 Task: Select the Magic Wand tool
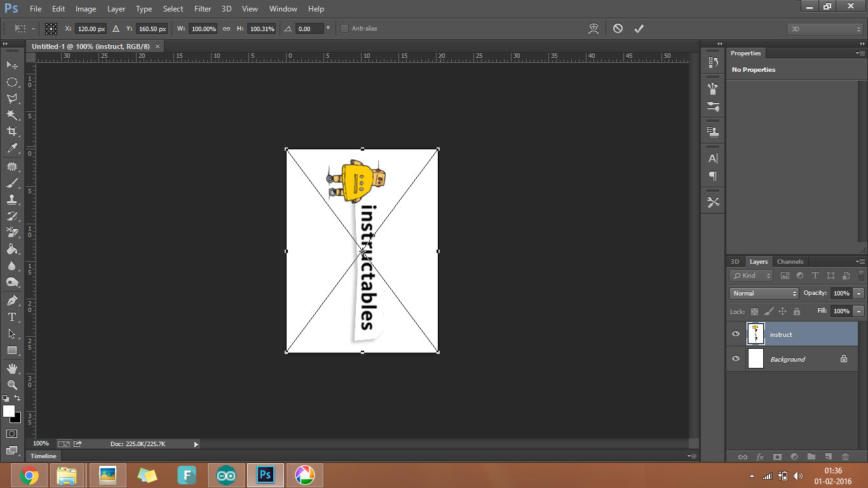pyautogui.click(x=12, y=115)
